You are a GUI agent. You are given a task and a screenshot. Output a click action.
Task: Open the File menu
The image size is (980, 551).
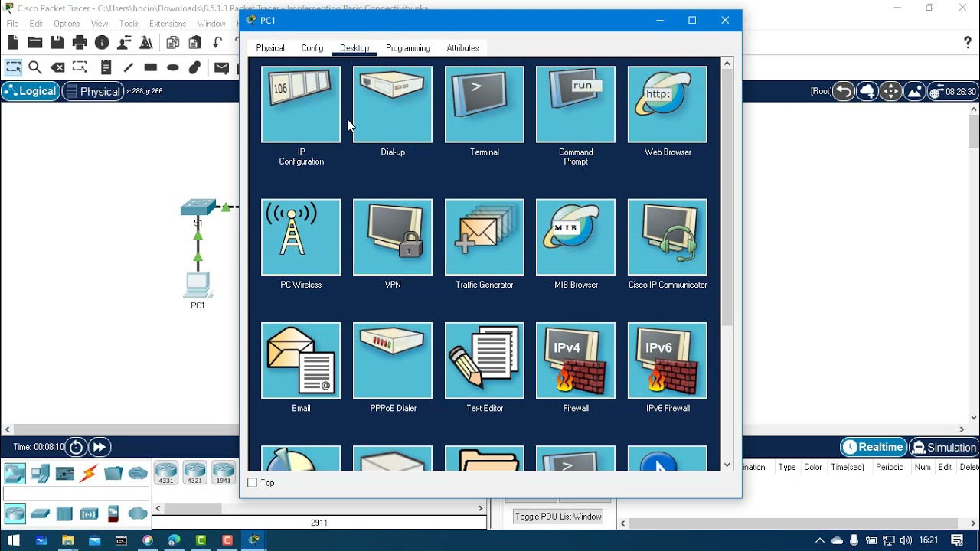[x=12, y=24]
